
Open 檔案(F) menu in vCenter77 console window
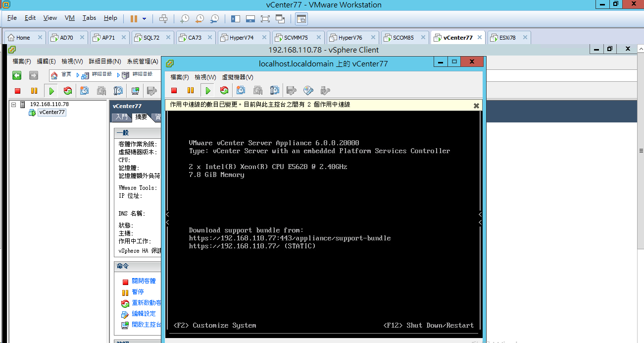[x=180, y=77]
